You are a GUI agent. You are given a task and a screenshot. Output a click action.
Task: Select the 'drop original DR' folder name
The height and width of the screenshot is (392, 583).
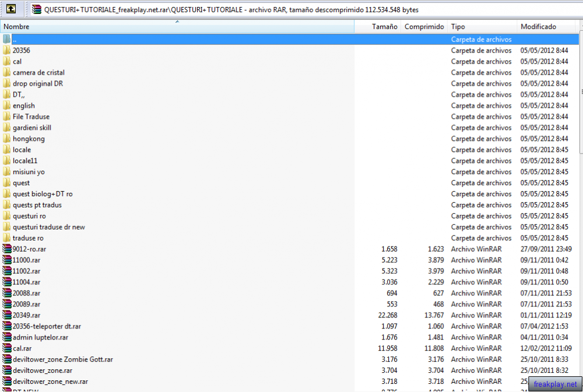(38, 84)
